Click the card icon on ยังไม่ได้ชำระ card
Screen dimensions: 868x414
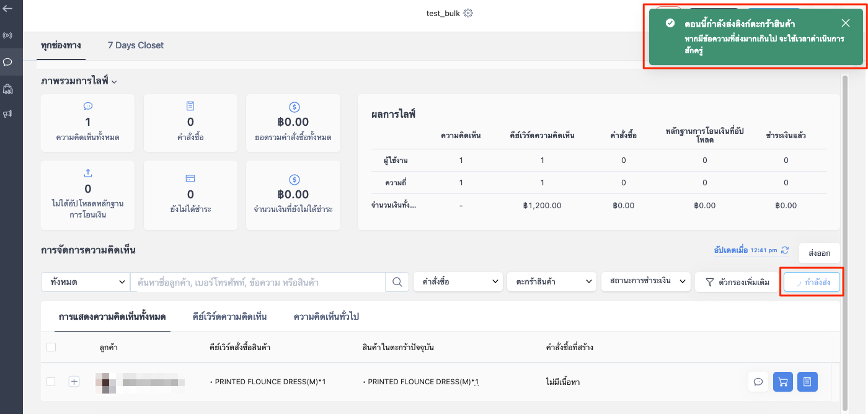190,178
